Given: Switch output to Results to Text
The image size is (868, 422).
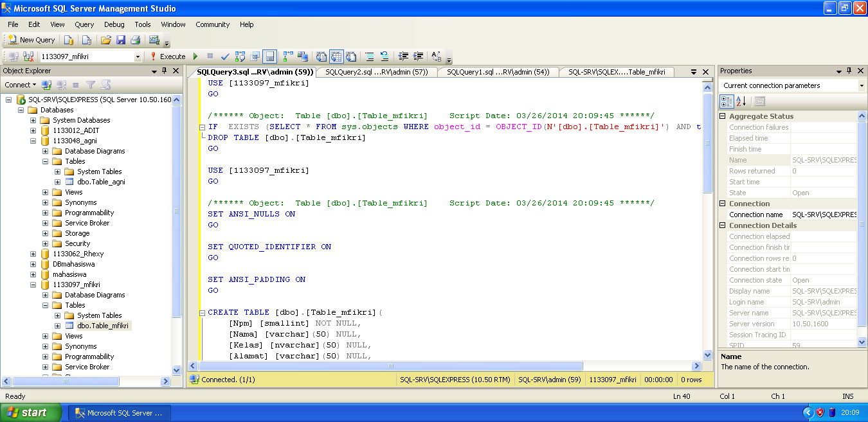Looking at the screenshot, I should [x=321, y=57].
